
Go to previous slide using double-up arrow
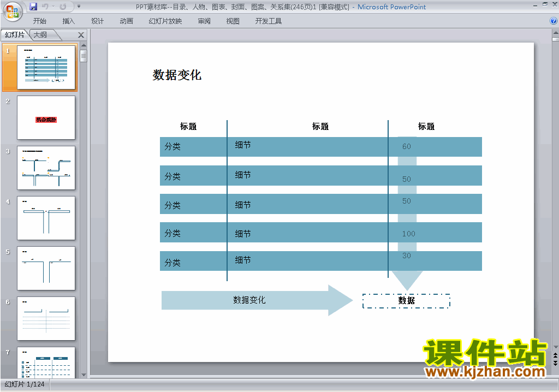tap(555, 355)
